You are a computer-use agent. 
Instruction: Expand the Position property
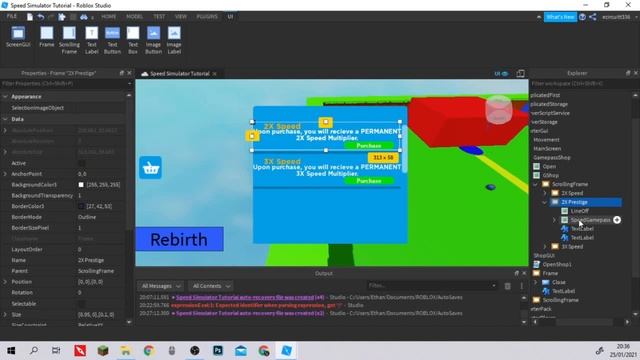point(5,282)
